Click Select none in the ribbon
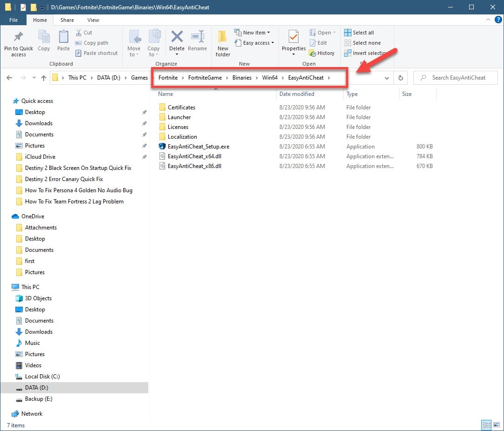 pyautogui.click(x=363, y=43)
